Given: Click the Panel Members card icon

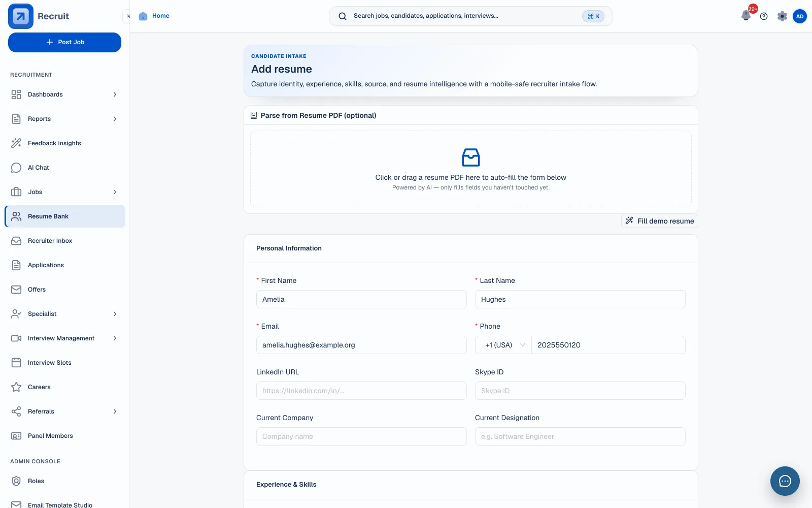Looking at the screenshot, I should 16,436.
